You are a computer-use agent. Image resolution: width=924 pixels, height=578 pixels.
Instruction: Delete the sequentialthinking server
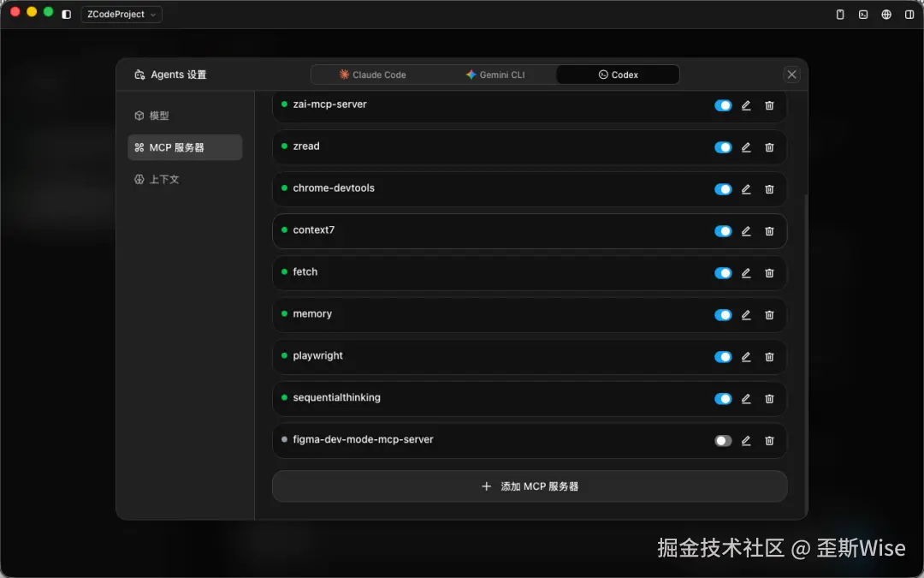point(769,399)
